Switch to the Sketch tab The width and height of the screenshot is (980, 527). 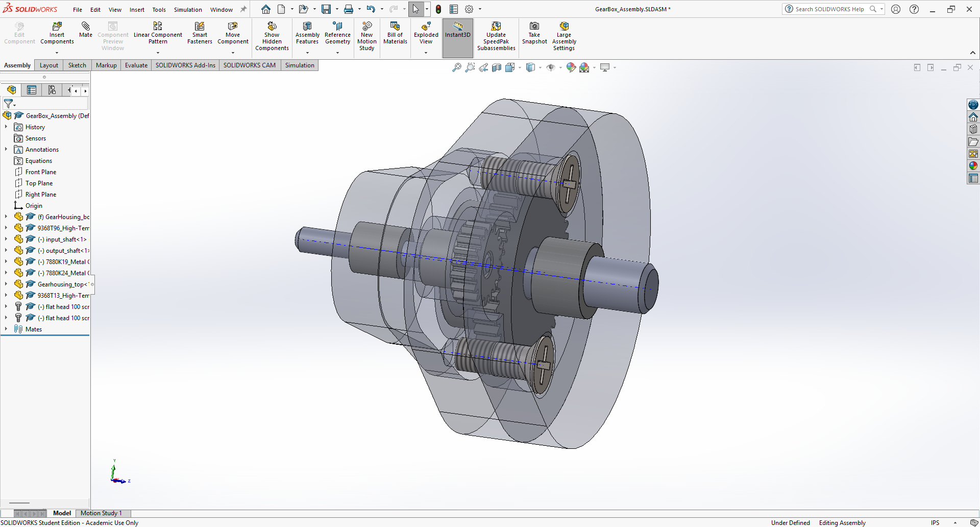point(77,65)
